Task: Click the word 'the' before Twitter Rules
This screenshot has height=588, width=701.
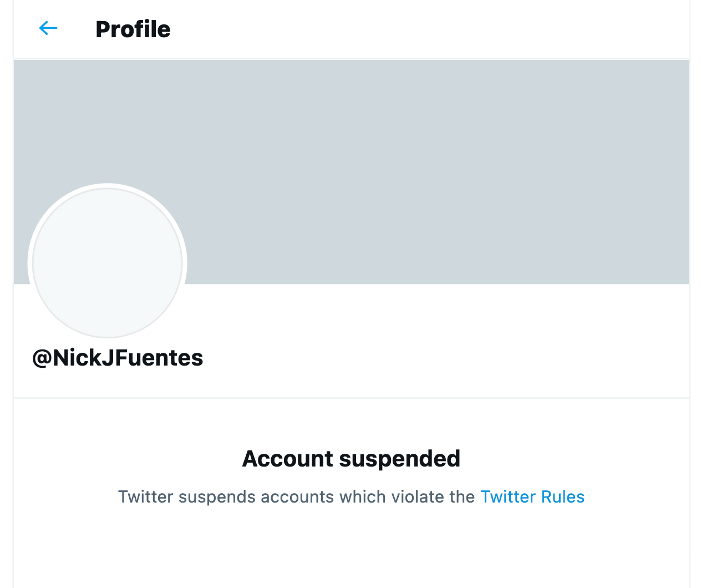Action: (x=462, y=496)
